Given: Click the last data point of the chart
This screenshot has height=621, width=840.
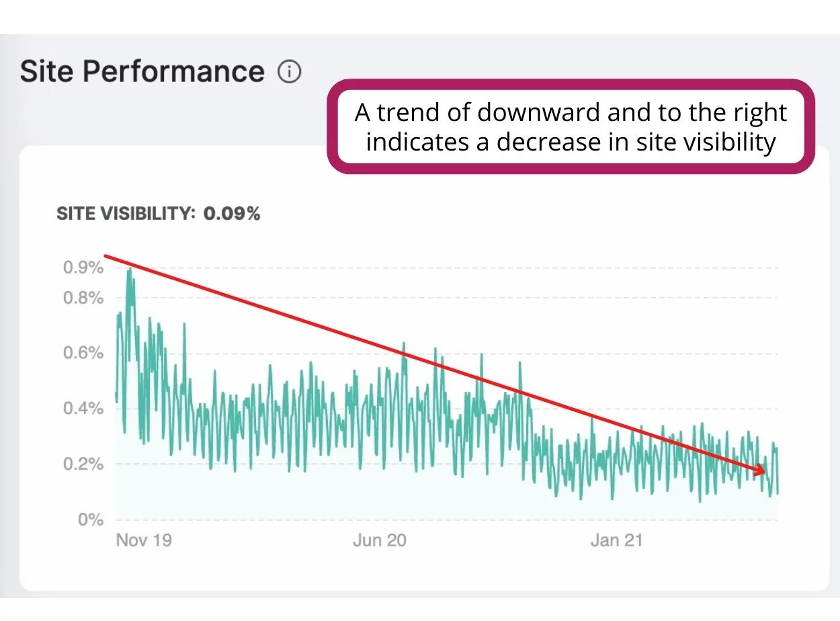Looking at the screenshot, I should coord(778,493).
